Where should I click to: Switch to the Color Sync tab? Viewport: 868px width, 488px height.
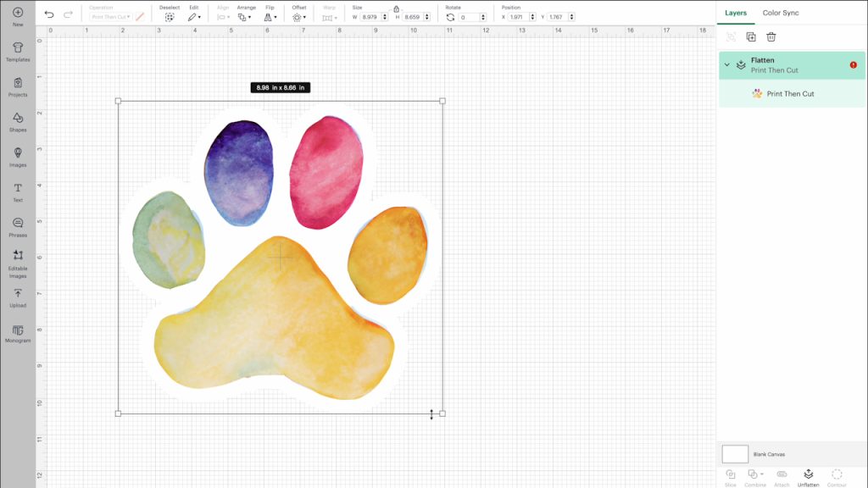tap(780, 13)
